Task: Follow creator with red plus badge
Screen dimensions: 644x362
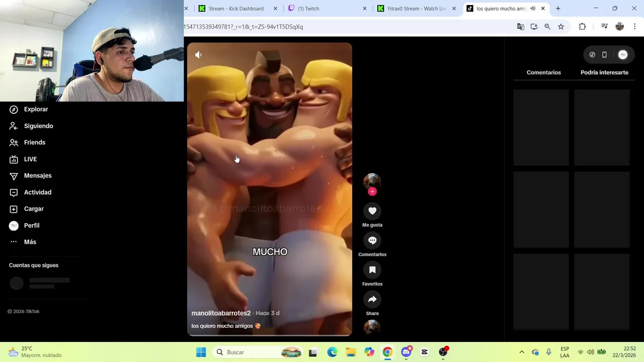Action: tap(372, 192)
